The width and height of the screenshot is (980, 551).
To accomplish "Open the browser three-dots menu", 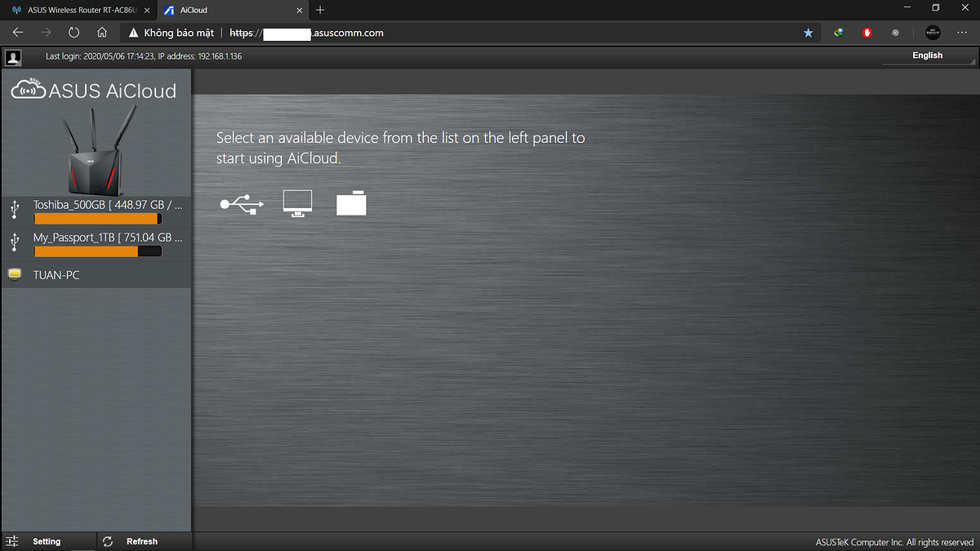I will click(962, 33).
